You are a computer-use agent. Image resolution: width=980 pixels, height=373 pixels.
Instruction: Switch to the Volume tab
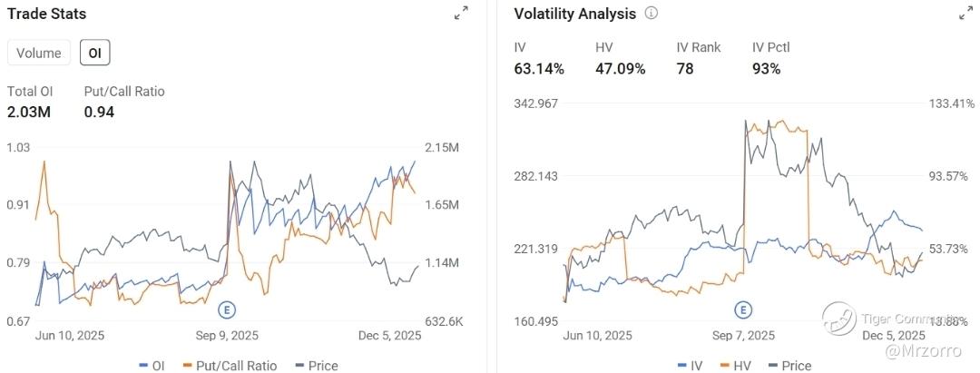(x=39, y=53)
